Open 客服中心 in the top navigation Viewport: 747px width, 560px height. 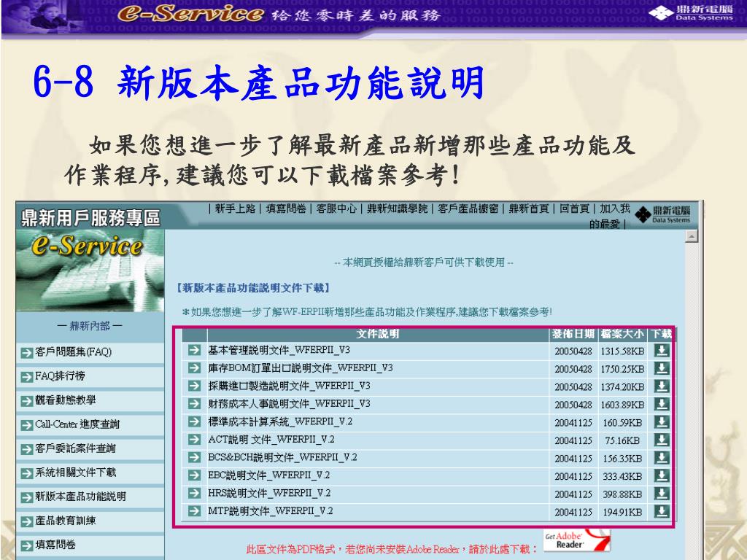(336, 209)
